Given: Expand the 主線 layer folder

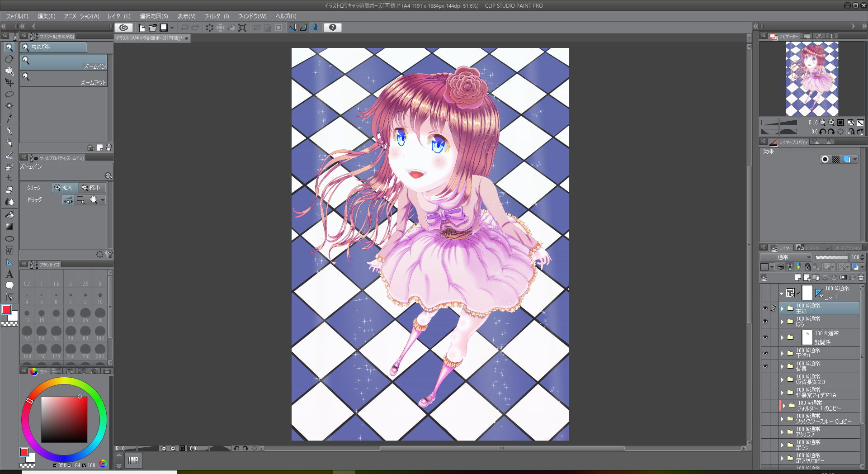Looking at the screenshot, I should (782, 308).
